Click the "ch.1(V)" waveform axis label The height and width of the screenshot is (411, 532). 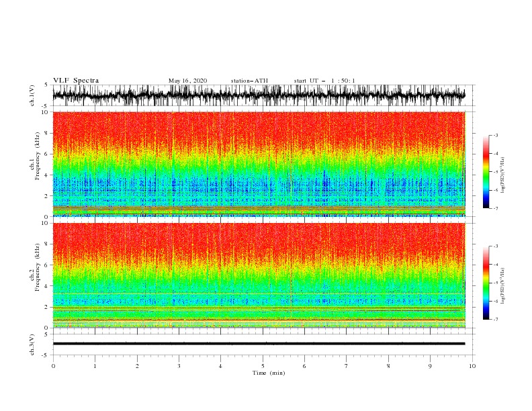click(32, 95)
